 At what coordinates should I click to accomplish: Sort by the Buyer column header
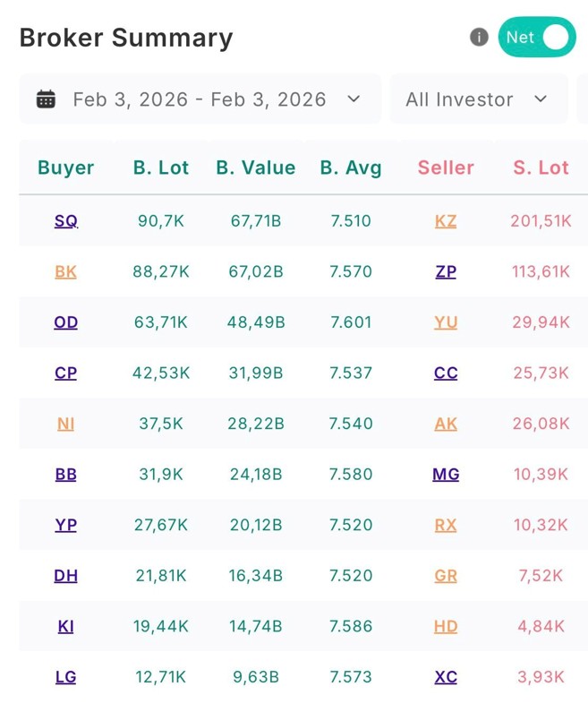point(66,167)
